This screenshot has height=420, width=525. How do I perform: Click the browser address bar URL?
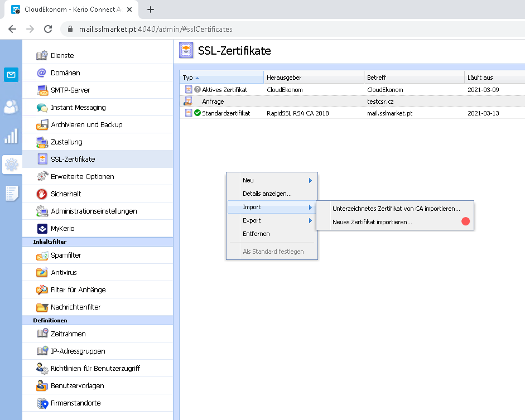[156, 29]
